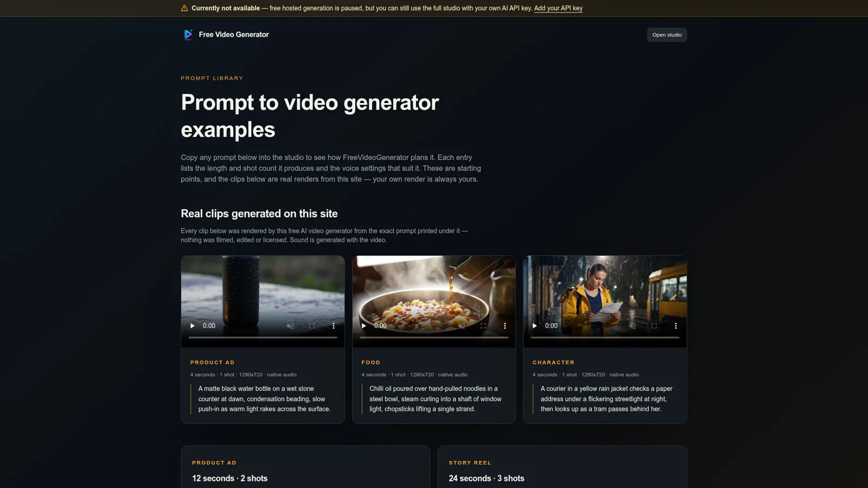Click 'Currently not available' banner text
This screenshot has height=488, width=868.
click(x=226, y=8)
